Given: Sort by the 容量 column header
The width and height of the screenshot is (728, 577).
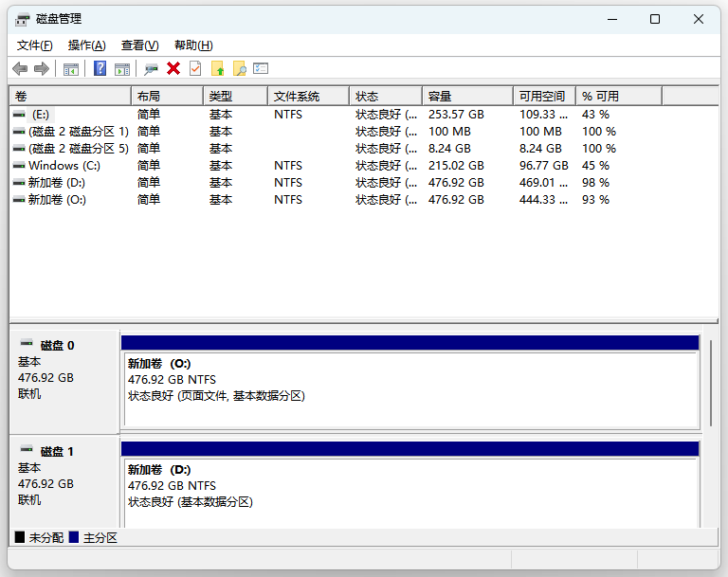Looking at the screenshot, I should [468, 96].
